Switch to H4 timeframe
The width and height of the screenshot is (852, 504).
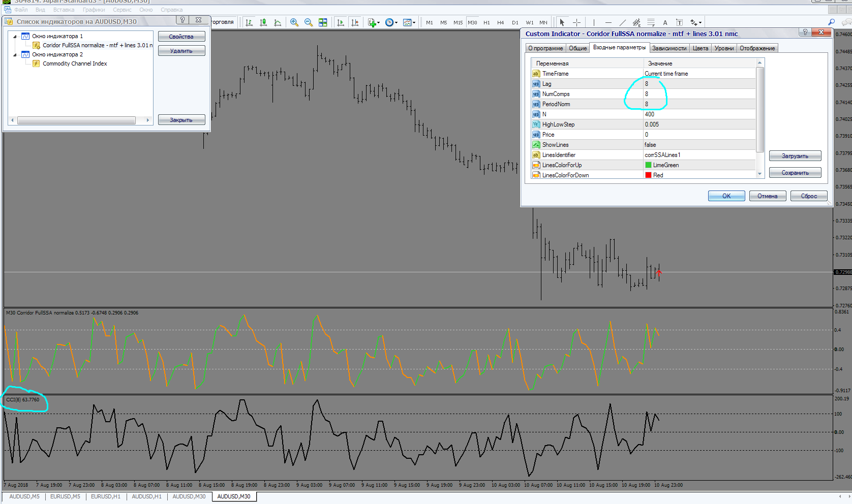click(501, 22)
